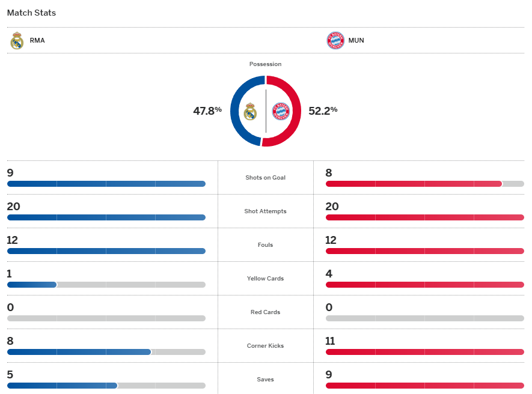Click the Bayern Munich crest in header

[335, 41]
